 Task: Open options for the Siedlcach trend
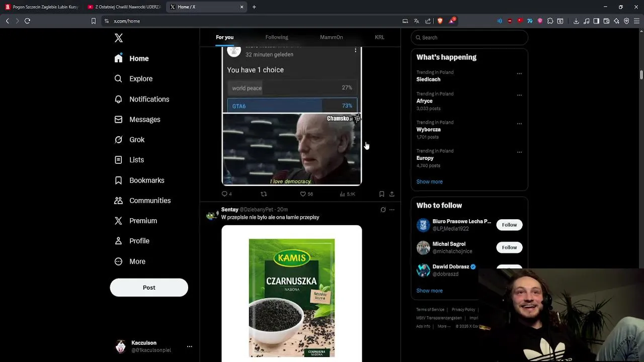(x=519, y=73)
